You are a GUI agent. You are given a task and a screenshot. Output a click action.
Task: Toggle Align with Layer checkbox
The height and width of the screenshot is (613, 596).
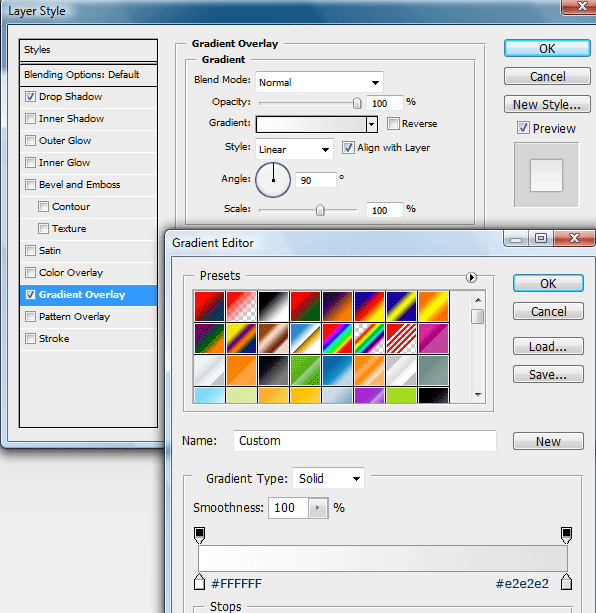click(x=348, y=148)
